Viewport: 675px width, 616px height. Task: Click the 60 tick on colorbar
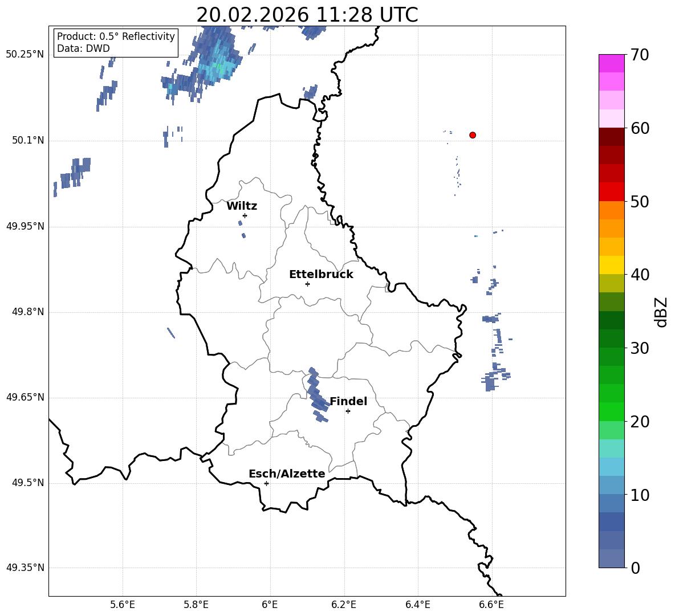pyautogui.click(x=640, y=128)
